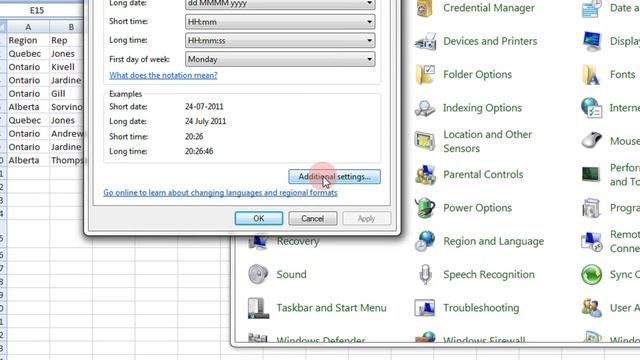
Task: Open Location and Other Sensors icon
Action: [425, 141]
